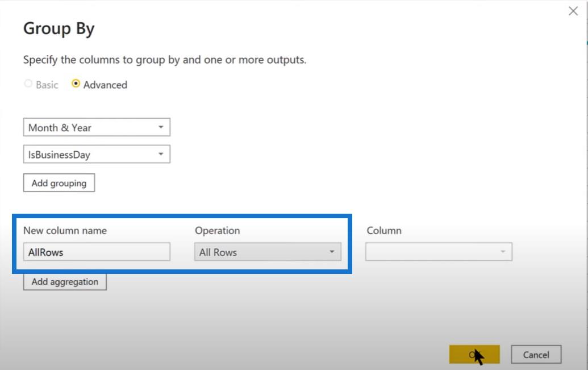This screenshot has height=370, width=588.
Task: Click the Add aggregation button
Action: pos(65,282)
